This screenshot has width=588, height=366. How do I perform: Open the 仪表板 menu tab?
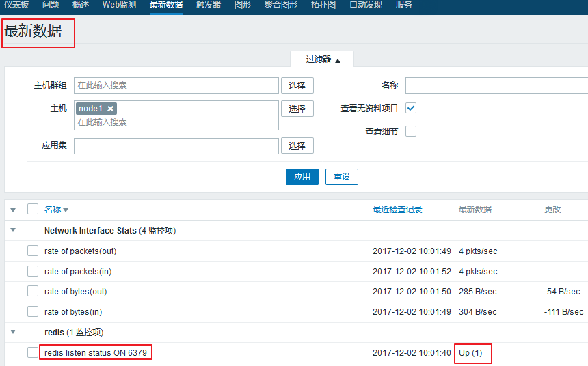click(x=16, y=5)
